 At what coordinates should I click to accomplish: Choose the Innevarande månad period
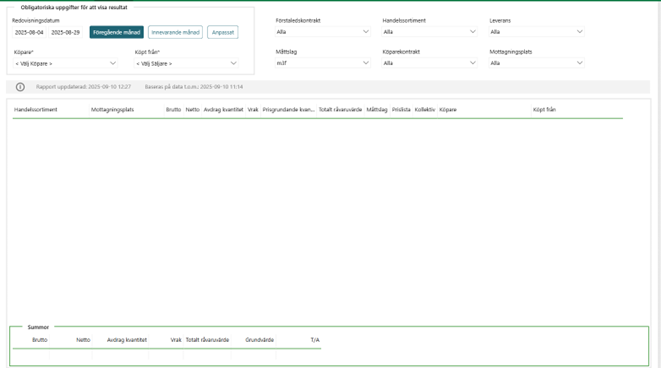coord(175,32)
